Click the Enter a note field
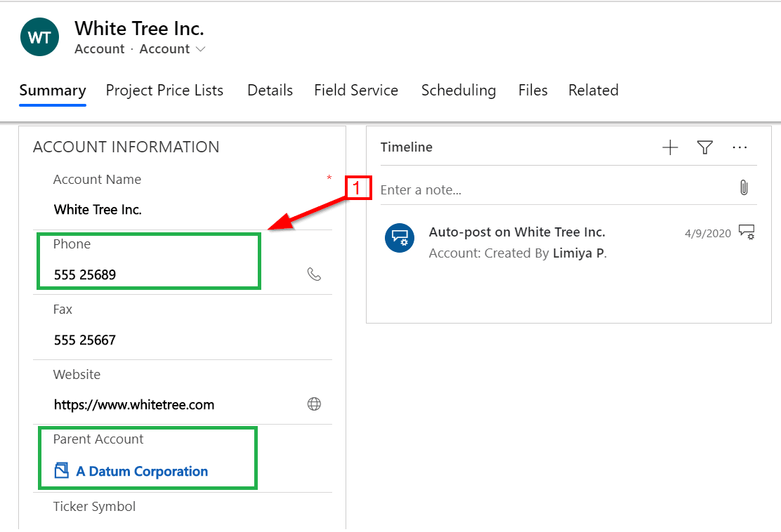 point(548,190)
